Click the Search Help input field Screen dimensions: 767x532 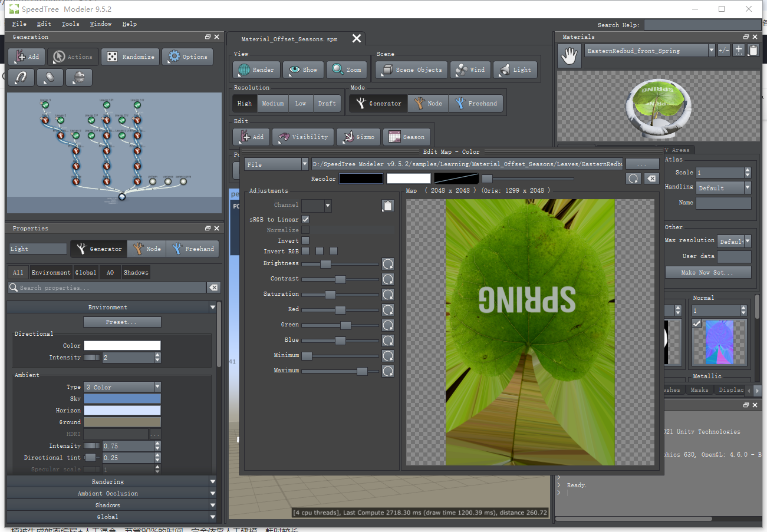coord(702,25)
